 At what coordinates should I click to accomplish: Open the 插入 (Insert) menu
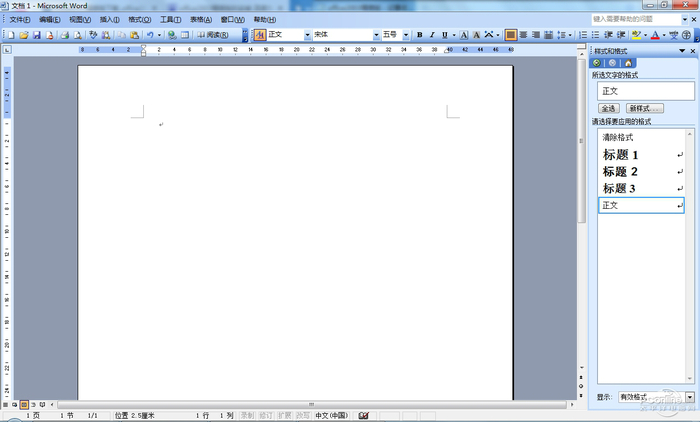click(109, 20)
